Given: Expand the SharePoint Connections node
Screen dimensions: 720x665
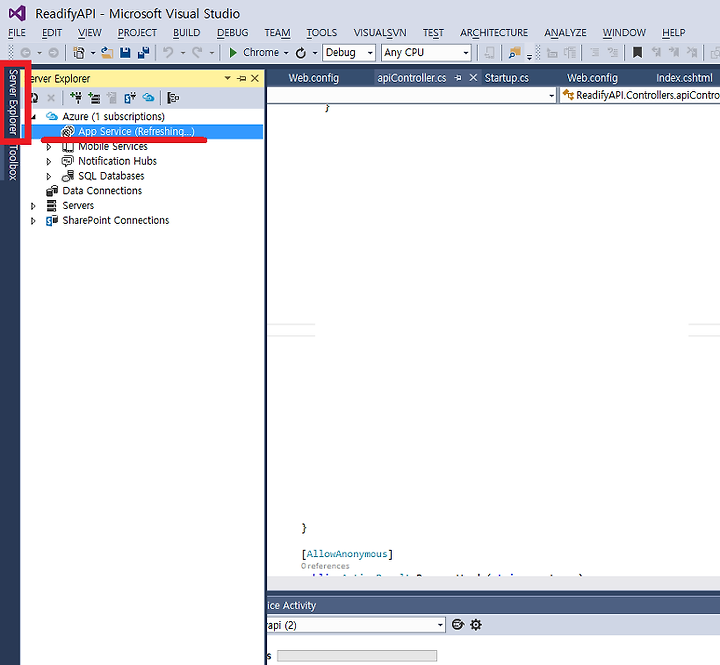Looking at the screenshot, I should 33,221.
